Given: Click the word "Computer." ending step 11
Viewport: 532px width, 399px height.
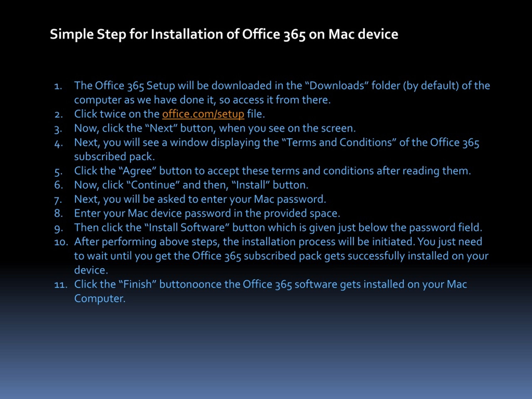Looking at the screenshot, I should tap(100, 299).
